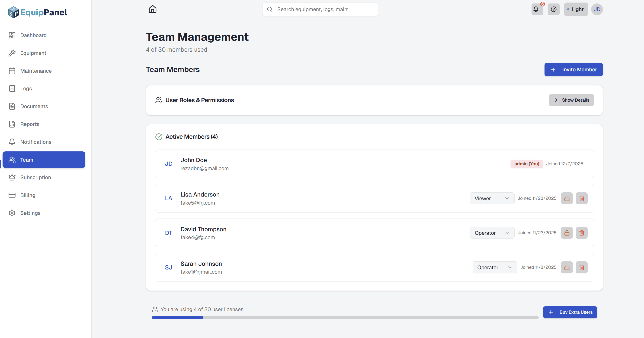Open the Maintenance calendar section
Screen dimensions: 644x338
pyautogui.click(x=36, y=71)
